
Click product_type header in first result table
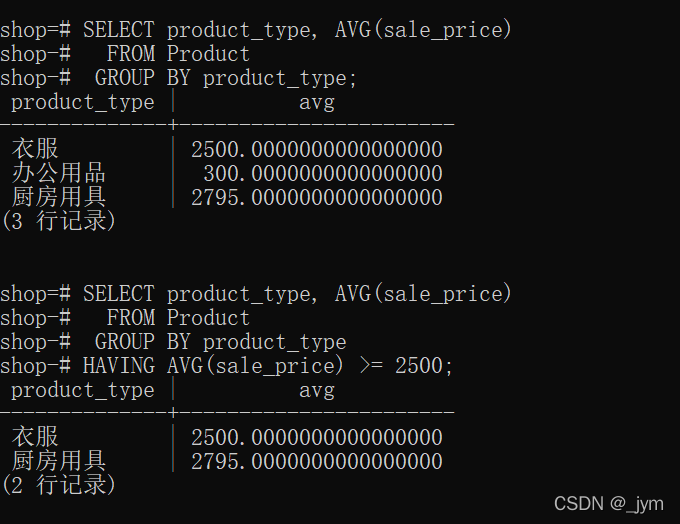point(83,102)
